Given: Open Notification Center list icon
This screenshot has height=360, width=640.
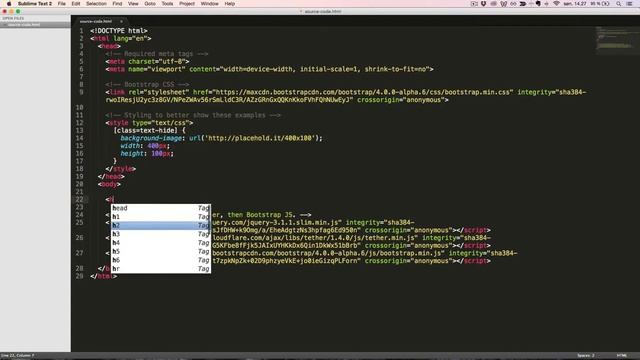Looking at the screenshot, I should [629, 4].
